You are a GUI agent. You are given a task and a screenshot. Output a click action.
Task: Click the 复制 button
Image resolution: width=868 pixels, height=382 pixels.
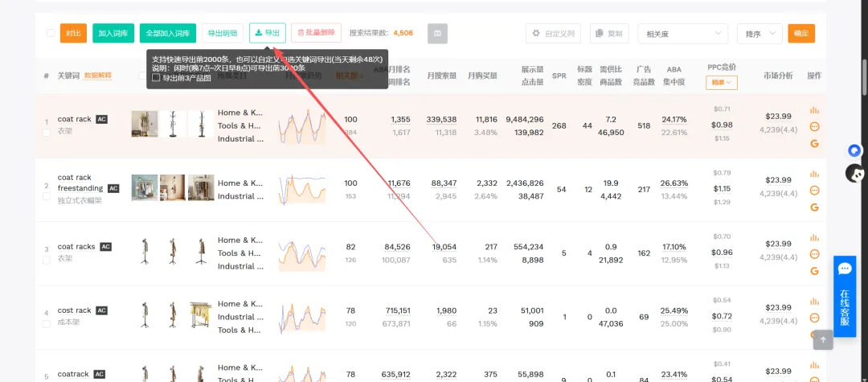click(x=609, y=34)
